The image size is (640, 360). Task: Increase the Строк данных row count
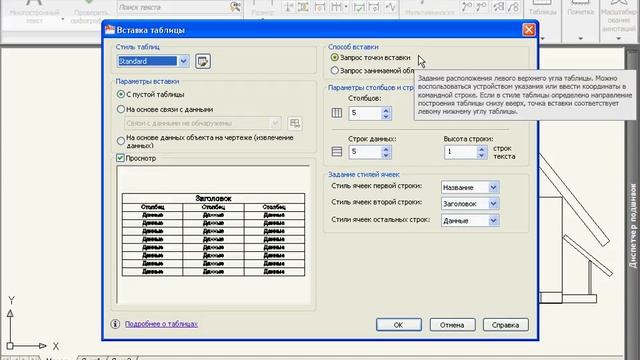386,149
